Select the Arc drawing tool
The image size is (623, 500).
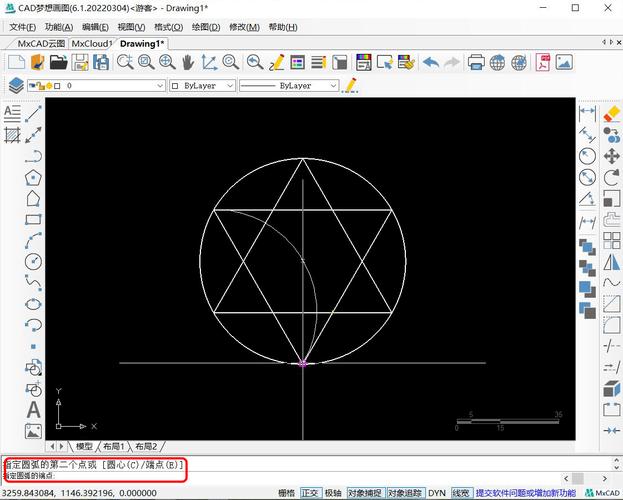click(x=33, y=240)
